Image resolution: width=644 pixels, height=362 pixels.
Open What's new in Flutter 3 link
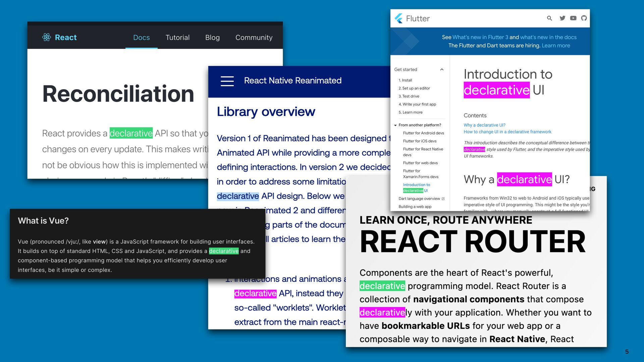pyautogui.click(x=480, y=37)
